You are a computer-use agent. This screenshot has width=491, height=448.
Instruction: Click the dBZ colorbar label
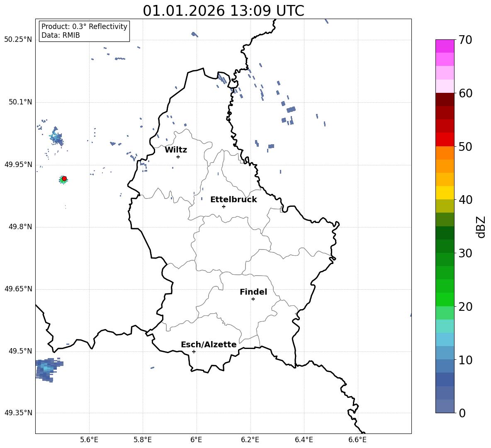(x=481, y=227)
